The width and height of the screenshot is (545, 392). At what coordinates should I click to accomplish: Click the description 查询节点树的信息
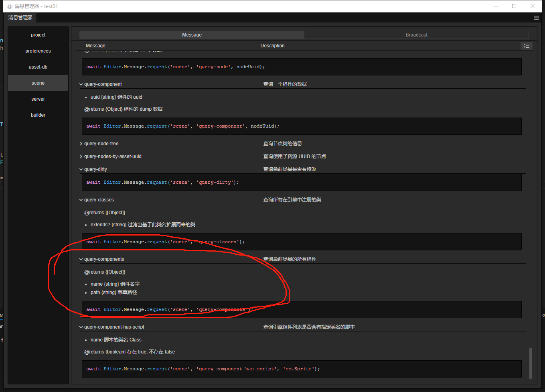tap(283, 144)
